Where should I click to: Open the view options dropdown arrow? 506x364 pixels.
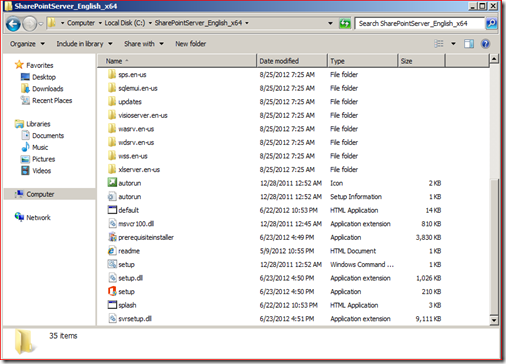tap(453, 44)
